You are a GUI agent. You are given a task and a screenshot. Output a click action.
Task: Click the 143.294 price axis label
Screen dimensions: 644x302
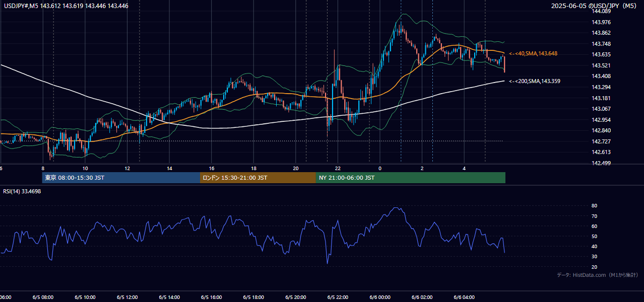point(602,87)
